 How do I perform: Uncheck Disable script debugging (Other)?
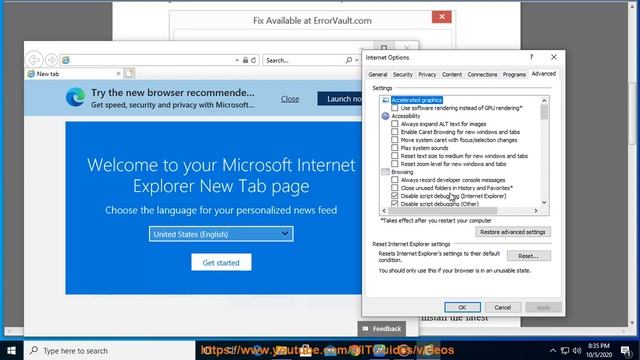click(394, 203)
